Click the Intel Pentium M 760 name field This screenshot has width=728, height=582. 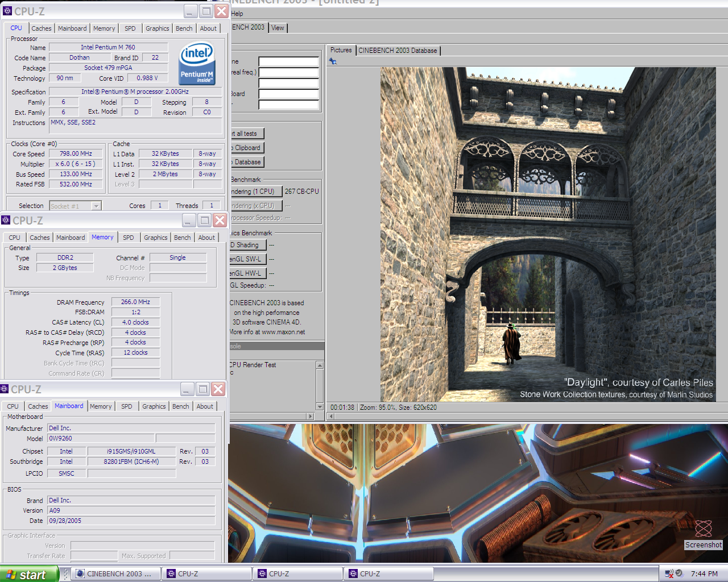(x=108, y=47)
